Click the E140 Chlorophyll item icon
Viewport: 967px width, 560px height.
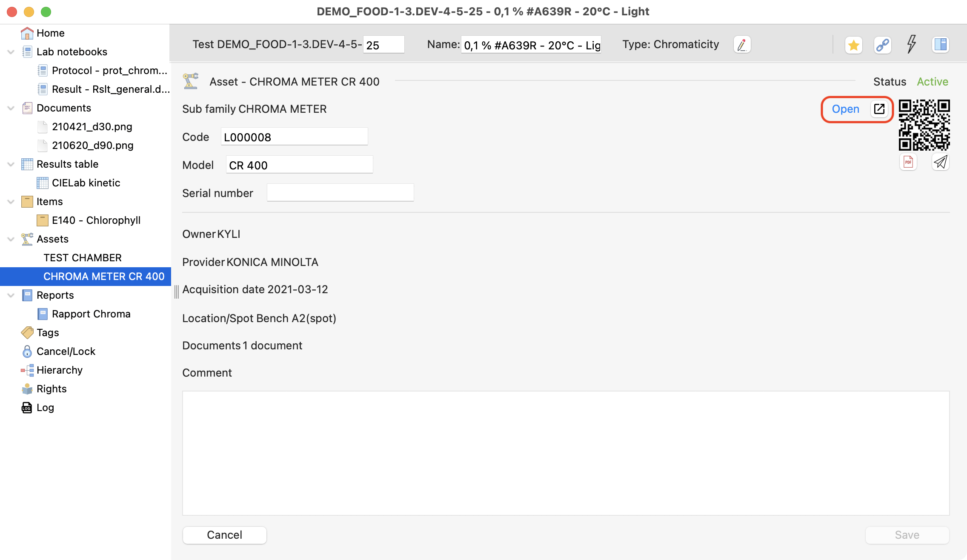[x=42, y=220]
